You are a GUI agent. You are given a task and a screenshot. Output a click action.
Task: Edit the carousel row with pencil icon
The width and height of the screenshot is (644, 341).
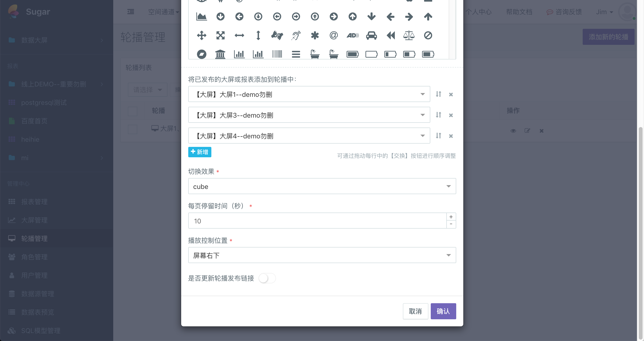pos(527,131)
